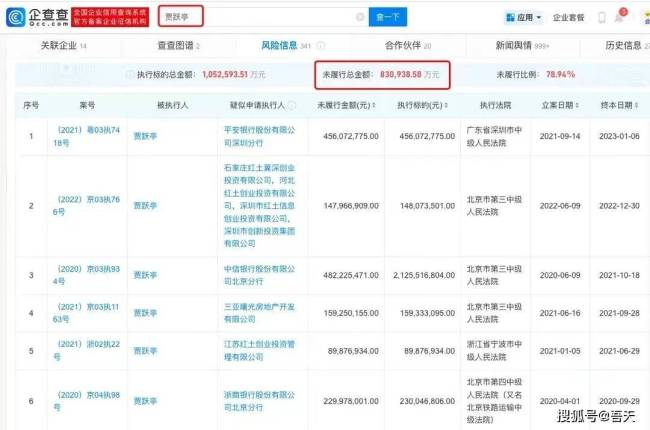Image resolution: width=650 pixels, height=430 pixels.
Task: Click the 被执行人 column header
Action: coord(172,105)
